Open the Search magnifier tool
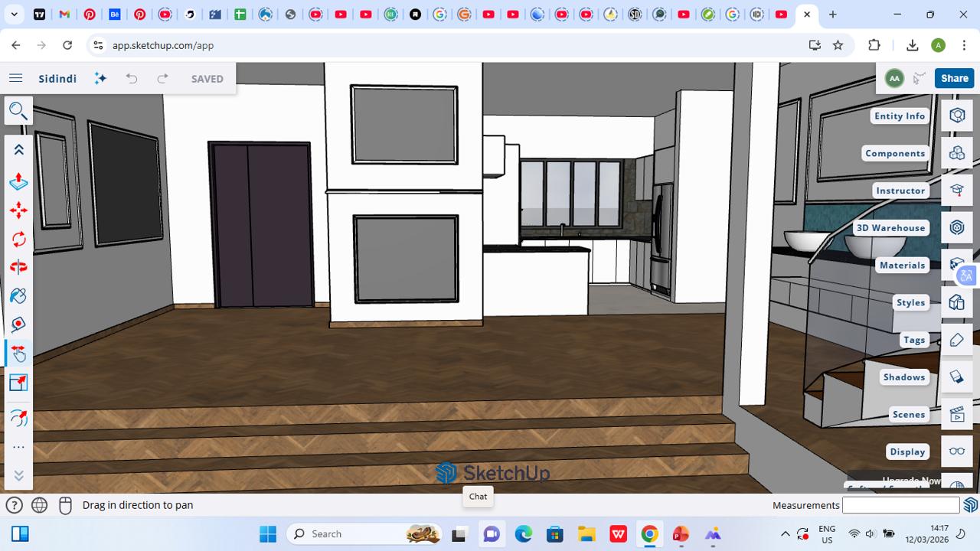The image size is (980, 551). click(18, 110)
